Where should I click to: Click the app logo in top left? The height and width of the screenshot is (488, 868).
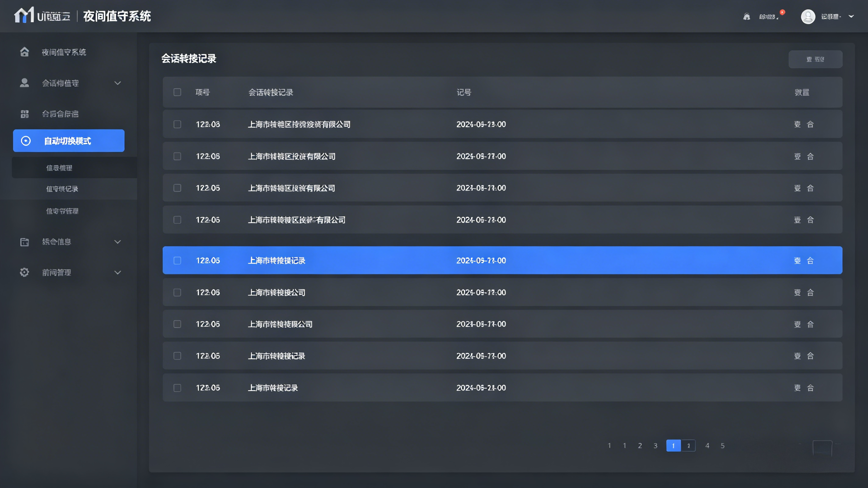(x=24, y=15)
